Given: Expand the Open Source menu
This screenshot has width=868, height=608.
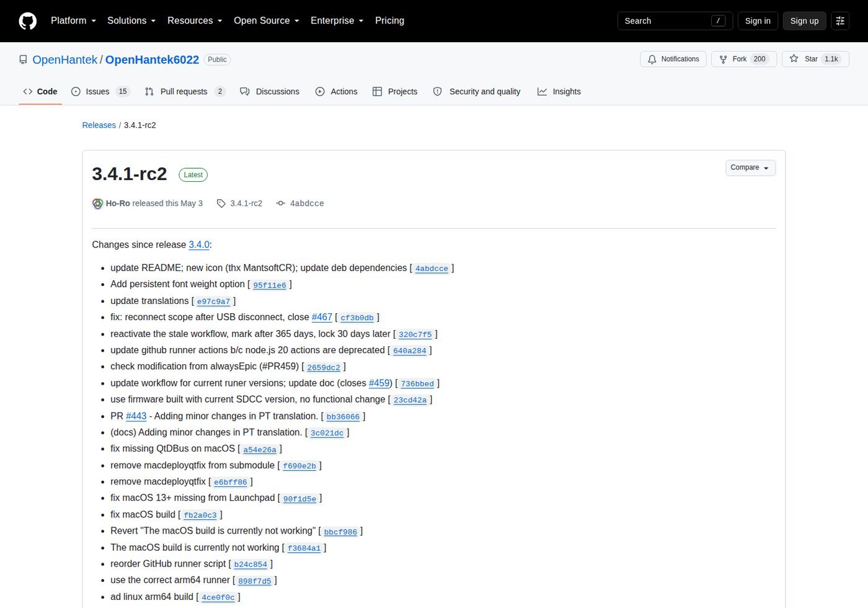Looking at the screenshot, I should point(266,20).
